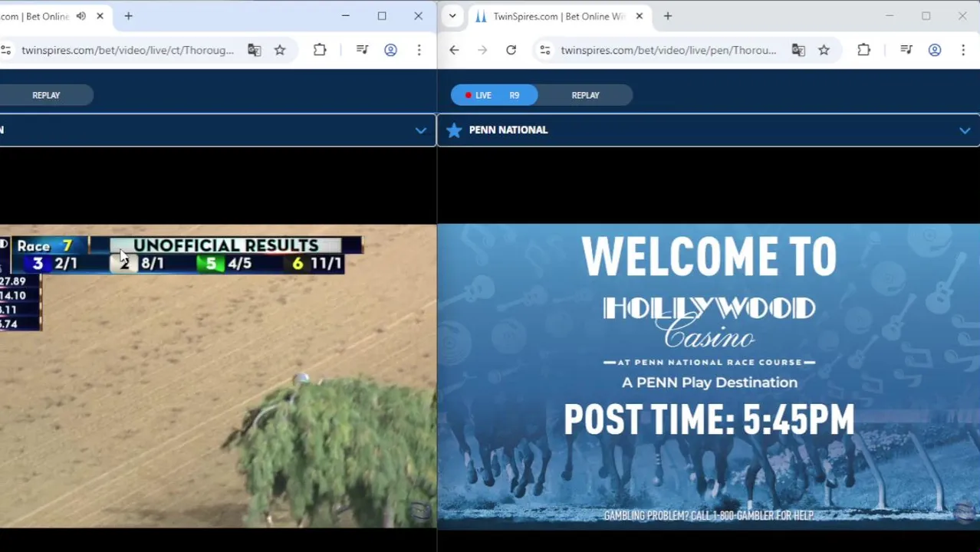Bookmark the page in left window
The width and height of the screenshot is (980, 552).
point(280,50)
